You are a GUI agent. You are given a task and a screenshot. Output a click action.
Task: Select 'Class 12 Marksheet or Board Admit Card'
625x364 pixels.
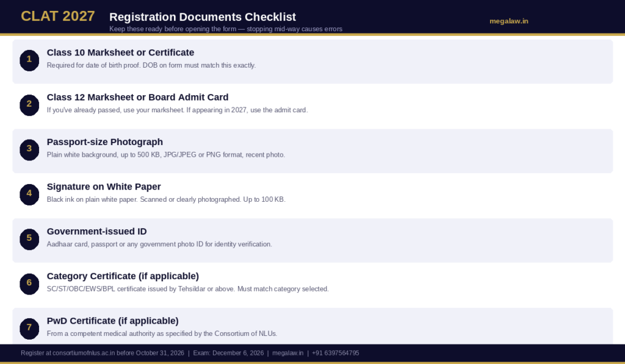pos(137,97)
